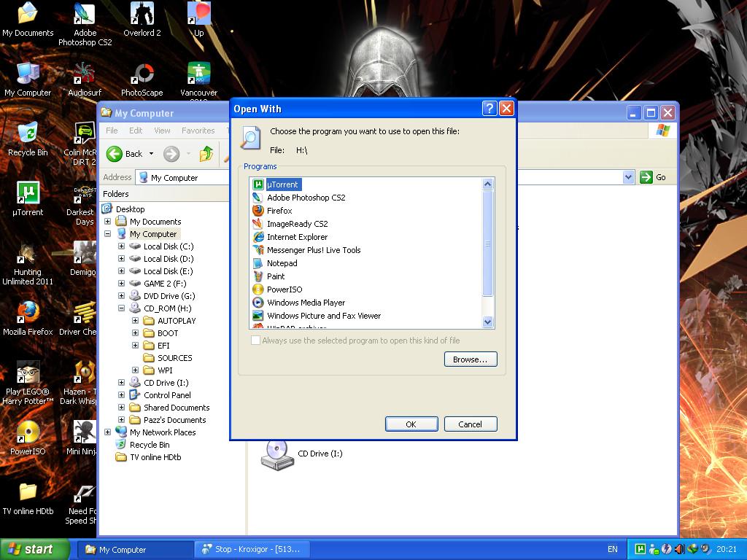This screenshot has height=560, width=747.
Task: Select ImageReady CS2 program entry
Action: pyautogui.click(x=290, y=224)
